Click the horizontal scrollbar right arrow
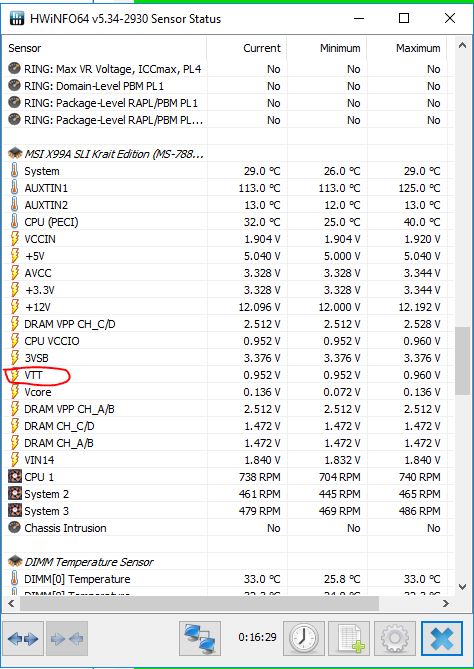 (x=446, y=603)
